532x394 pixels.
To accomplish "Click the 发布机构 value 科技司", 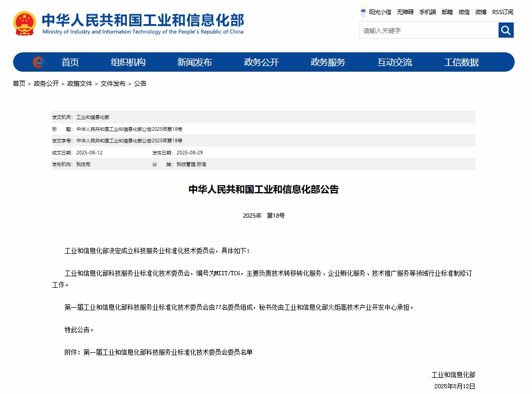I will [x=83, y=164].
